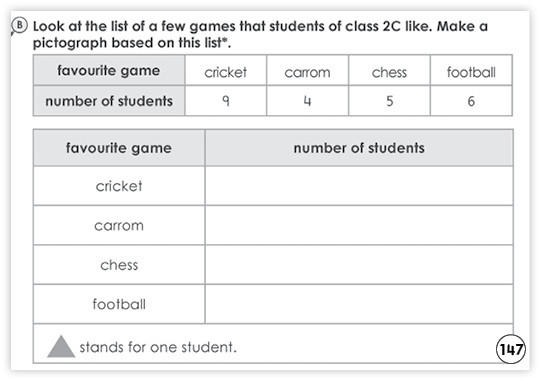Click the empty cricket pictograph row
The width and height of the screenshot is (541, 381).
[x=359, y=186]
